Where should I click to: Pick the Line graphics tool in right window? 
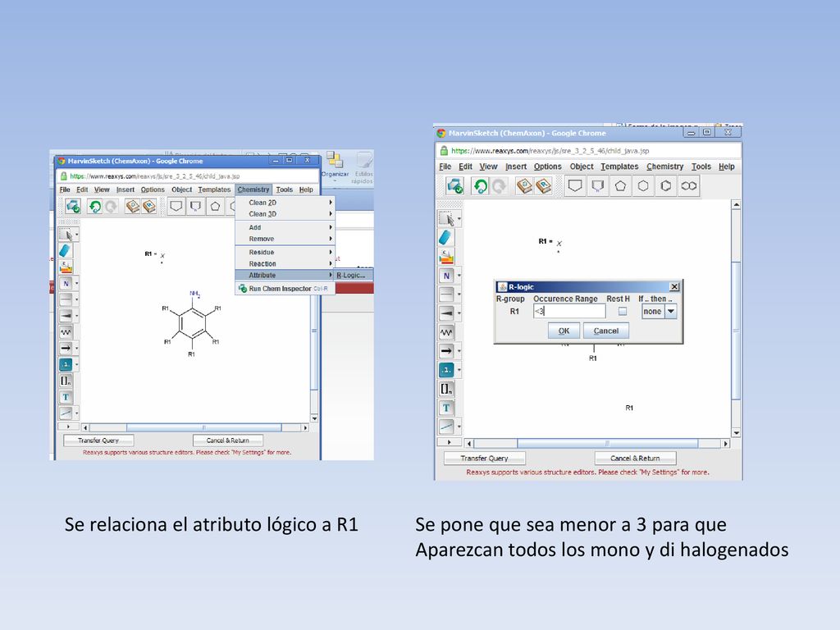[x=445, y=427]
